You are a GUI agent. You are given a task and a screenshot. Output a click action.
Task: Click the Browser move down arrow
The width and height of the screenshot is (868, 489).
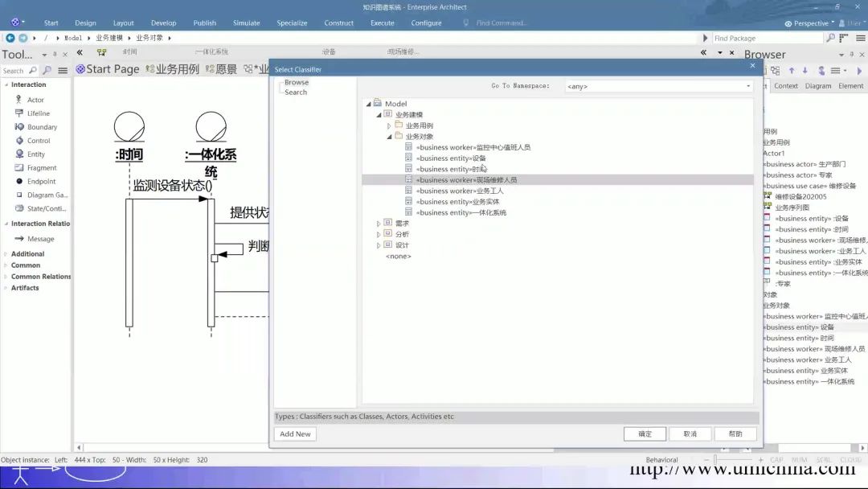coord(805,70)
